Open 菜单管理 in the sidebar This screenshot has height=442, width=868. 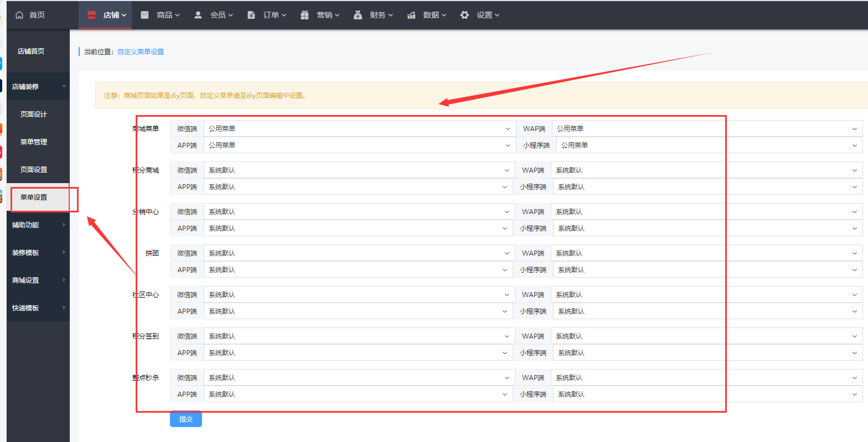click(38, 142)
